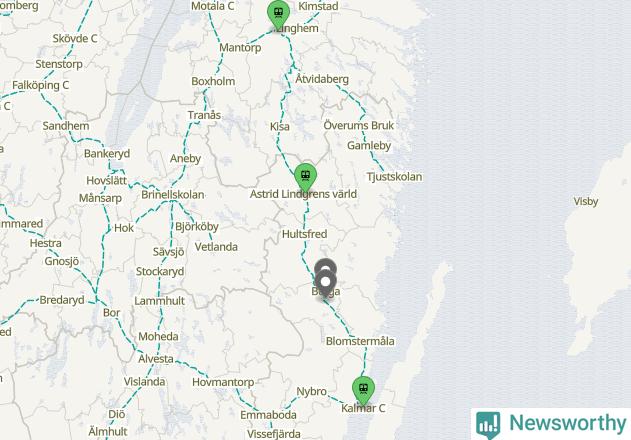Click the Motala C station label

(212, 6)
